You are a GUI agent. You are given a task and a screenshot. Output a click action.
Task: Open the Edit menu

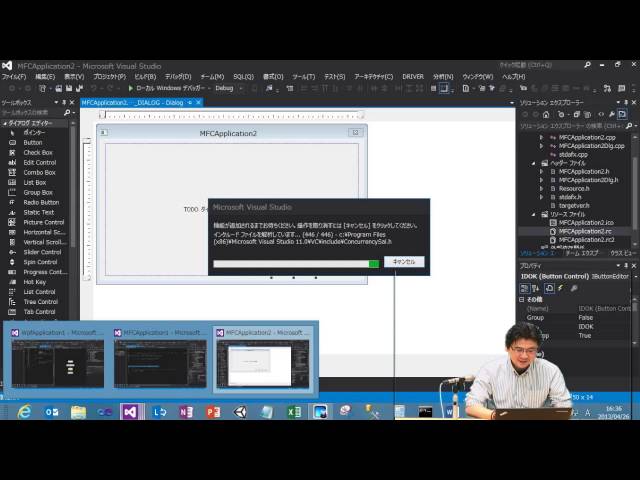pos(45,77)
